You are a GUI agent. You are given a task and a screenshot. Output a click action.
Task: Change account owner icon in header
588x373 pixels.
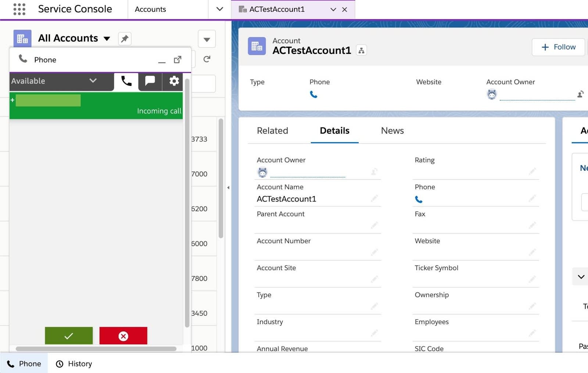click(580, 94)
